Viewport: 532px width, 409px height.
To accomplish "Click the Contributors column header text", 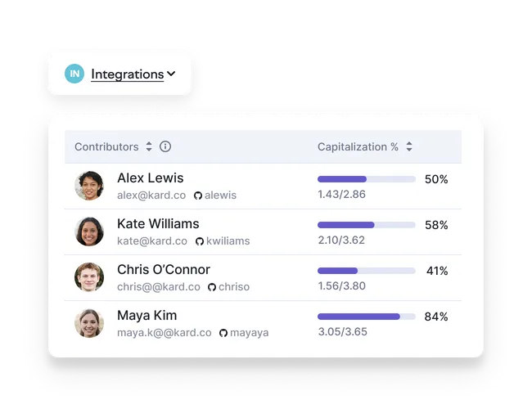I will (x=106, y=147).
